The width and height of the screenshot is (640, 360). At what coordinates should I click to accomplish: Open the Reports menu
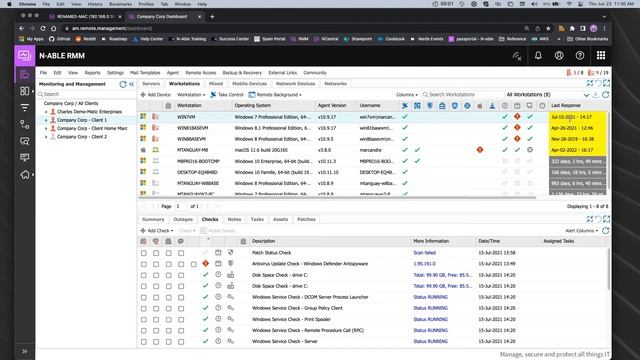coord(92,73)
